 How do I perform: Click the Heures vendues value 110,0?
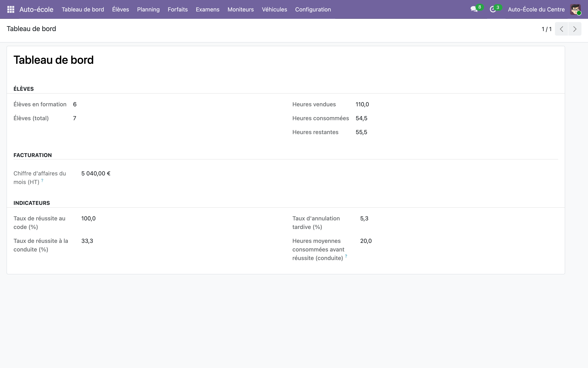click(x=362, y=104)
